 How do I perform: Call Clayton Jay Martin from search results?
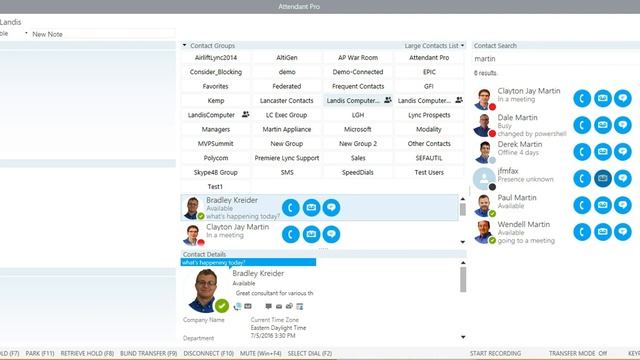[x=582, y=98]
